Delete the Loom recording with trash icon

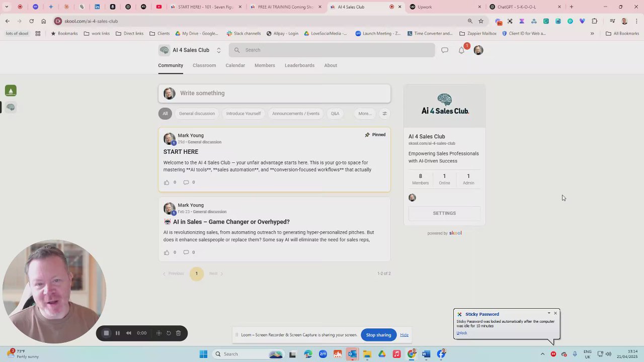pos(178,333)
